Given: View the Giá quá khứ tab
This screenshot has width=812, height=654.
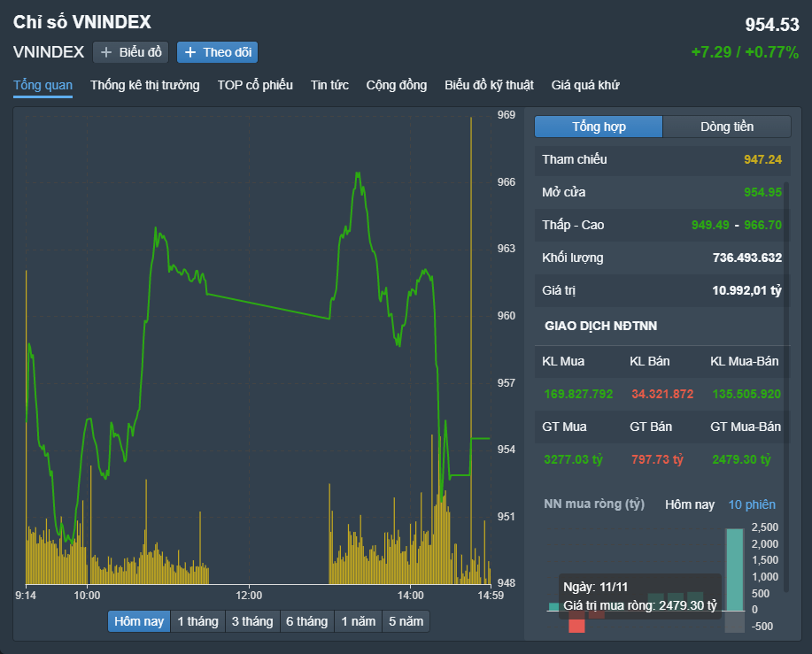Looking at the screenshot, I should (585, 85).
